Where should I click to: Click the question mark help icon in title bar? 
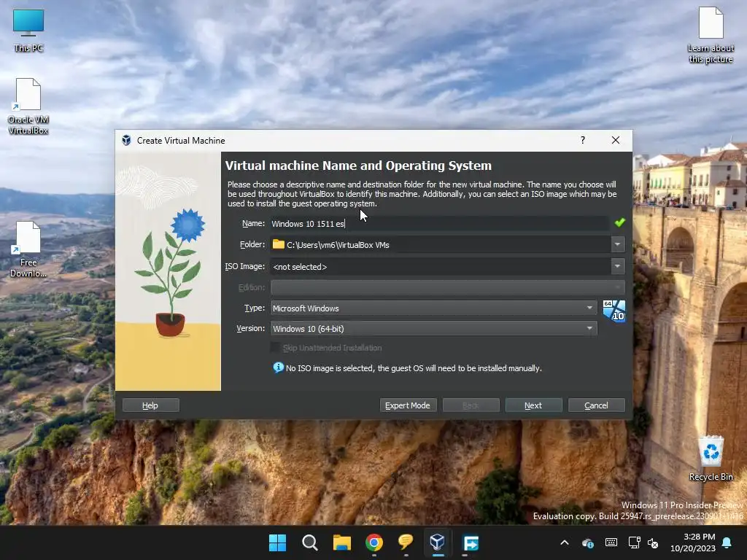click(583, 140)
